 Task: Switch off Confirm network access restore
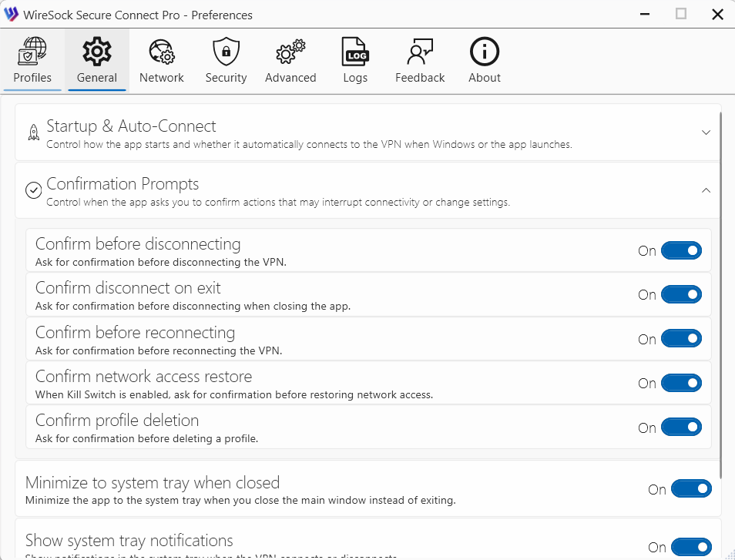pyautogui.click(x=681, y=383)
